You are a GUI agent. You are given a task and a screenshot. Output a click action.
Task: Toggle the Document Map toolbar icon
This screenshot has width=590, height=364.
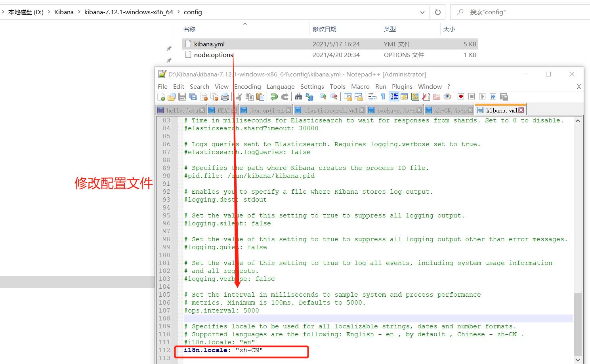point(415,97)
